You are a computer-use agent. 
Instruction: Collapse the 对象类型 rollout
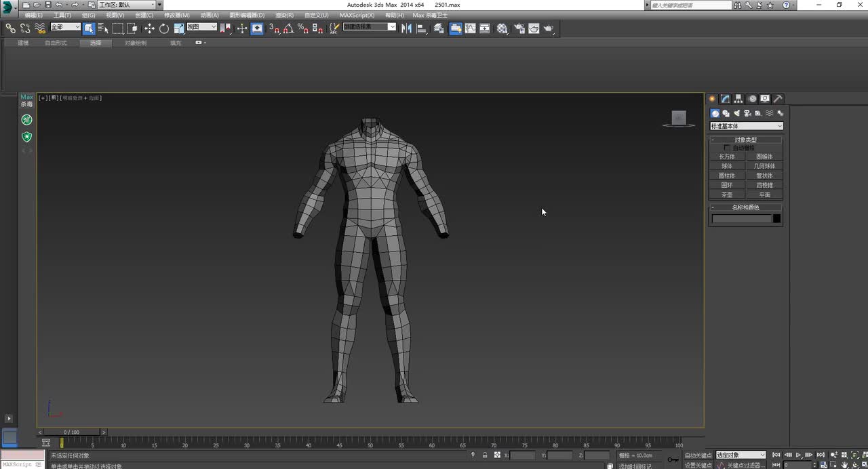745,140
